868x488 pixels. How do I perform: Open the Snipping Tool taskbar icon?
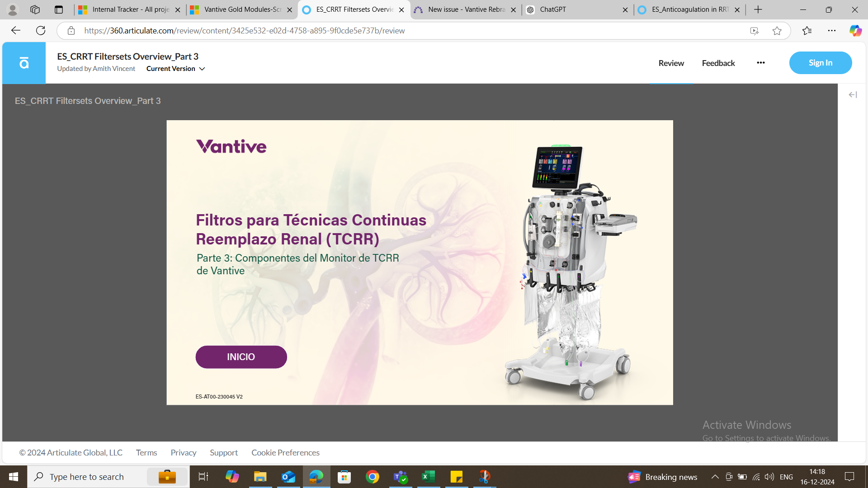click(485, 477)
